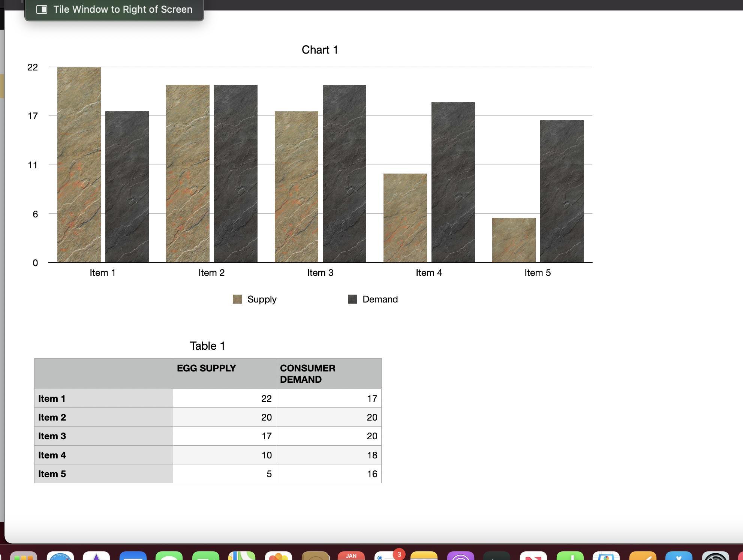
Task: Open Safari from the dock
Action: coord(60,556)
